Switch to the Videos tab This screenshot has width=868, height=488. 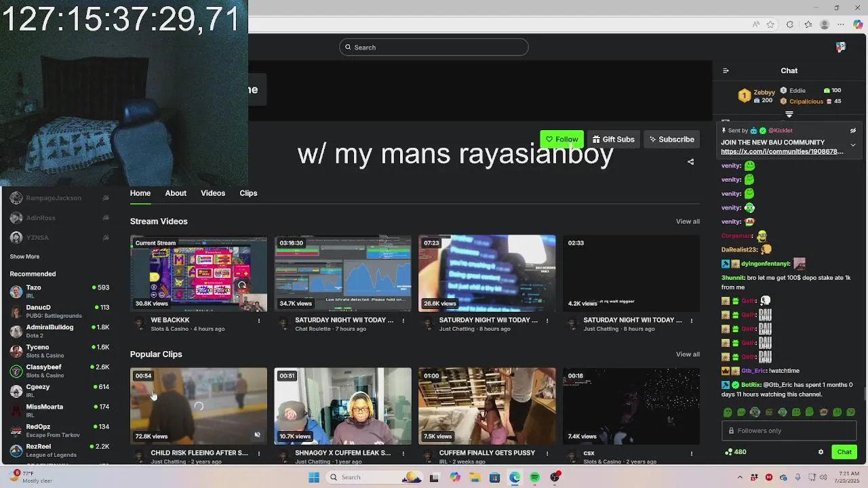tap(213, 193)
